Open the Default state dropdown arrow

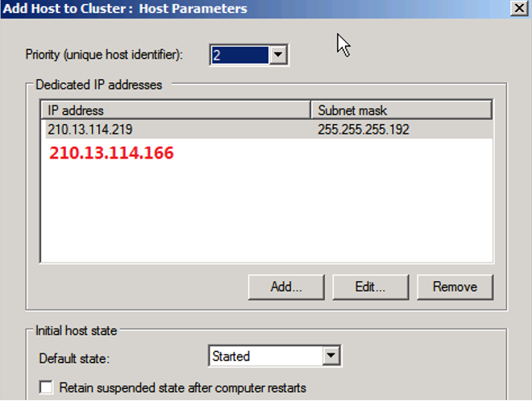click(x=331, y=356)
